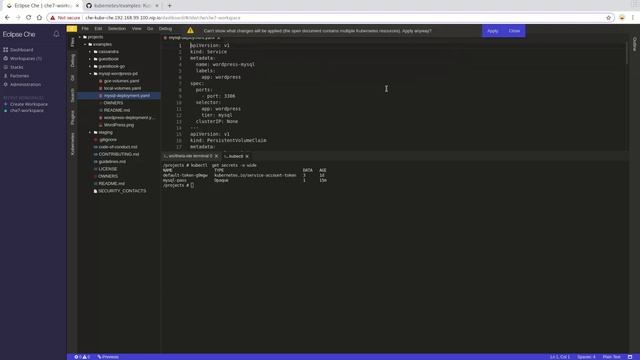Viewport: 640px width, 360px height.
Task: Open README.md inside mysql-wordpress-pd folder
Action: tap(117, 111)
